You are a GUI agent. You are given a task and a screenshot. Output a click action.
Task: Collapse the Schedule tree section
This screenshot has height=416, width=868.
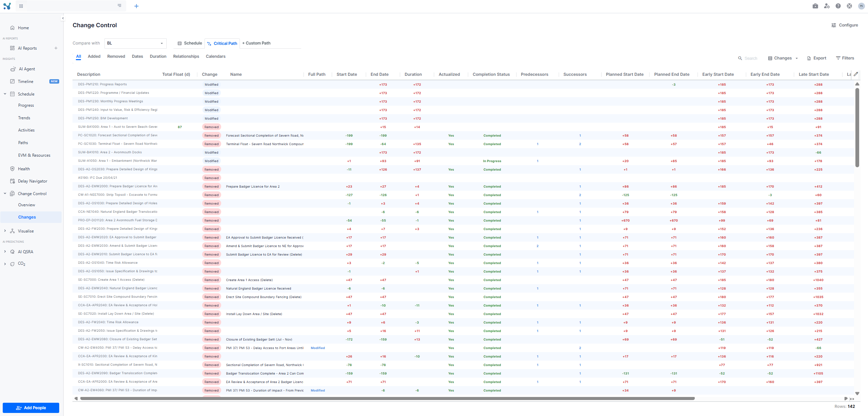(x=5, y=94)
